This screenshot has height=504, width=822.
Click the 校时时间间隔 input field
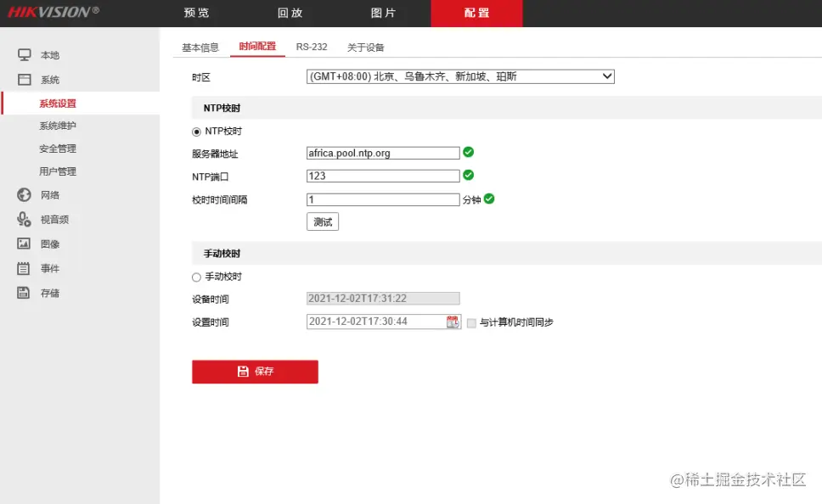coord(383,199)
